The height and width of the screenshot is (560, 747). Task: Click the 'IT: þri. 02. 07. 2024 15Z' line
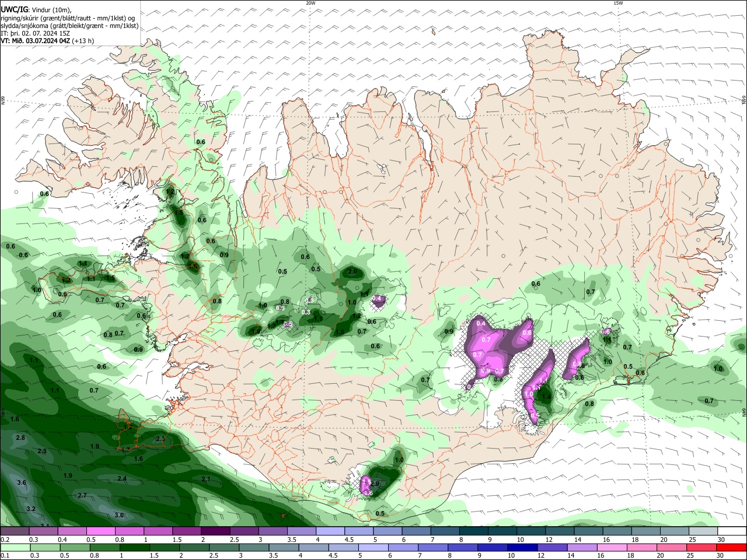click(35, 33)
